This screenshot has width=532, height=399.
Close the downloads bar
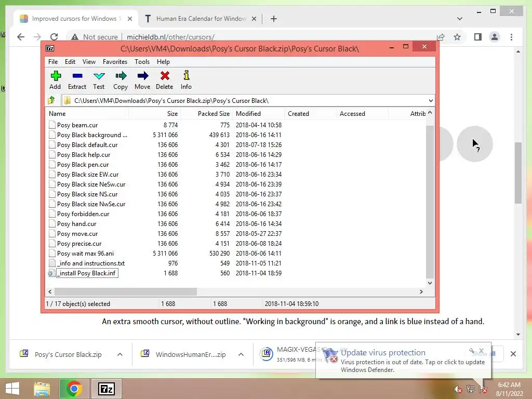point(513,354)
